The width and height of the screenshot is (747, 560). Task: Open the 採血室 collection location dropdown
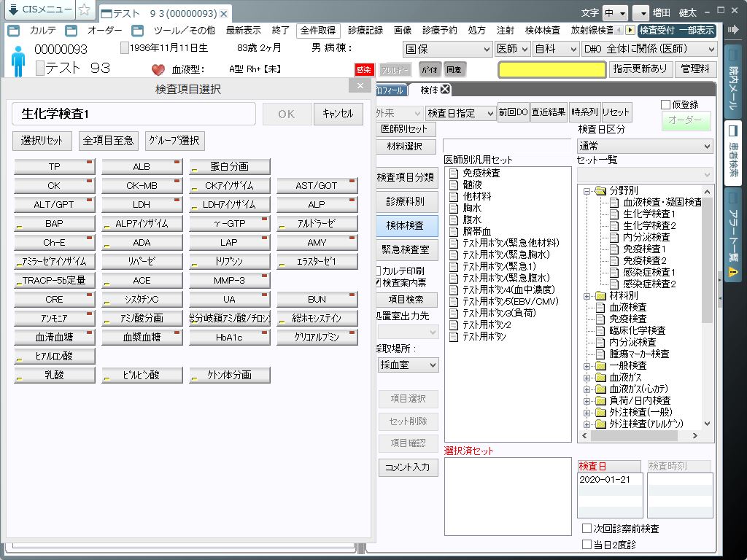(x=408, y=365)
